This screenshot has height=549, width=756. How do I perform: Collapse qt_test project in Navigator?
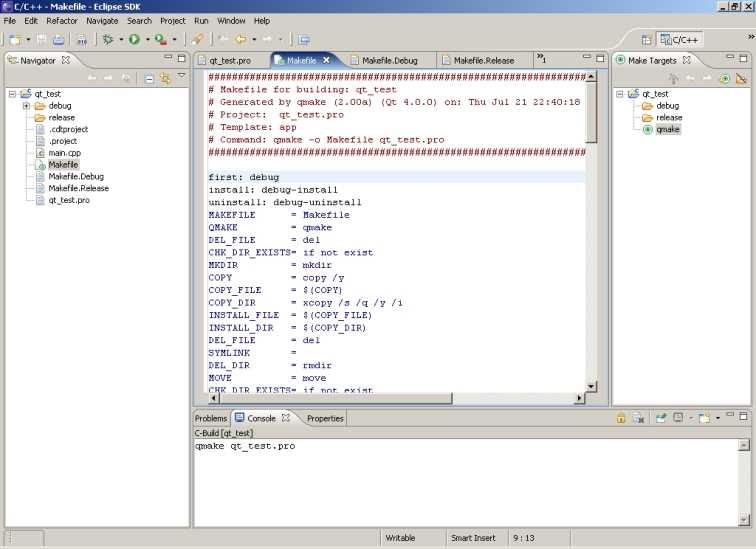[x=12, y=94]
